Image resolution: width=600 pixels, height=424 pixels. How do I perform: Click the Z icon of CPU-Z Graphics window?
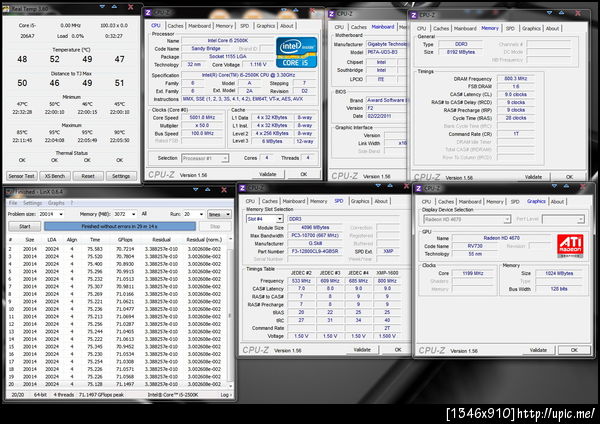[418, 188]
